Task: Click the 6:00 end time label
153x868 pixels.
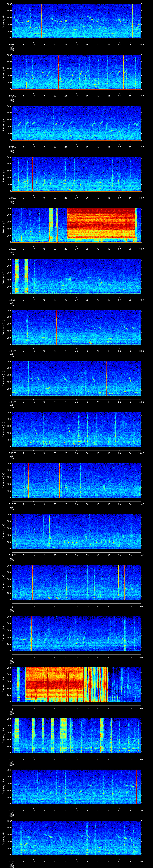Action: click(x=141, y=249)
